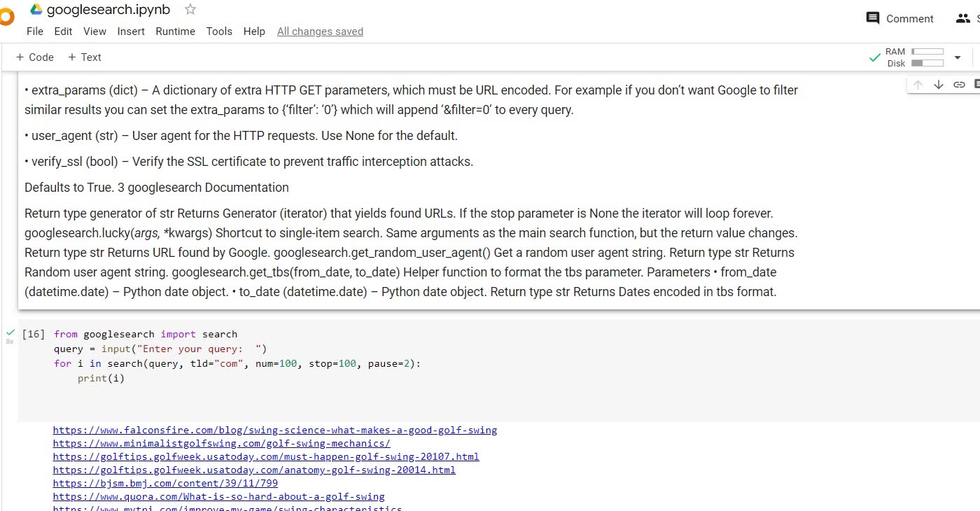Image resolution: width=980 pixels, height=511 pixels.
Task: Click the query = input(...) code line
Action: tap(160, 349)
